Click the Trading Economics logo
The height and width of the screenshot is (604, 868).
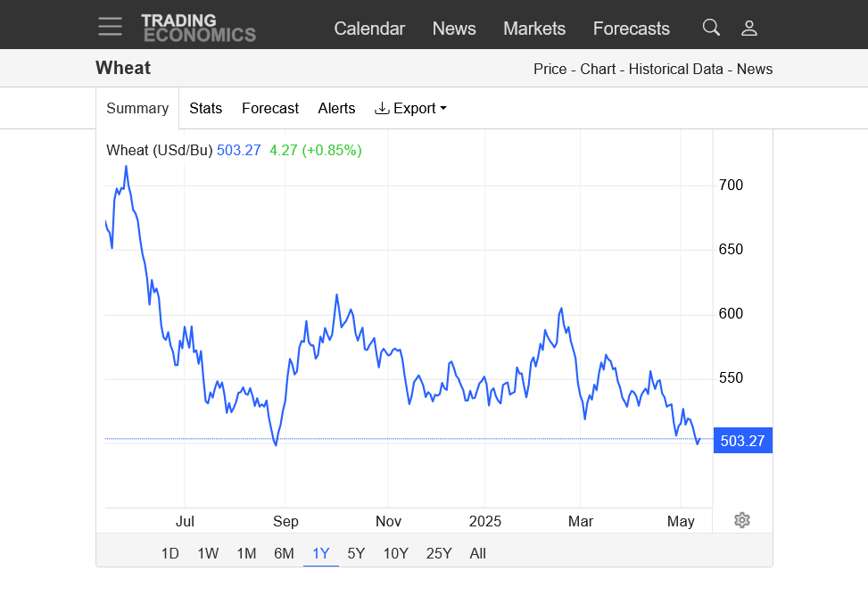pos(198,28)
